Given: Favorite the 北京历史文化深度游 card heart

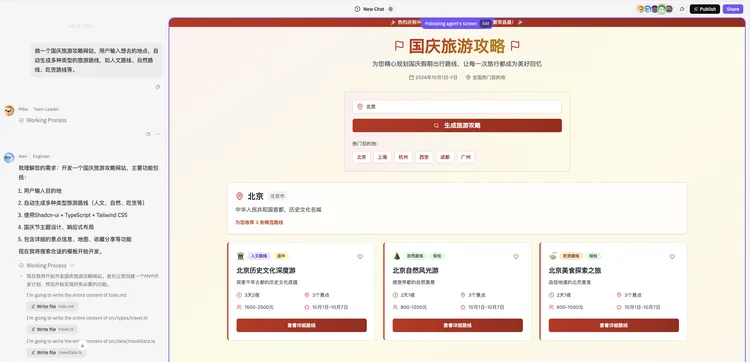Looking at the screenshot, I should [360, 257].
